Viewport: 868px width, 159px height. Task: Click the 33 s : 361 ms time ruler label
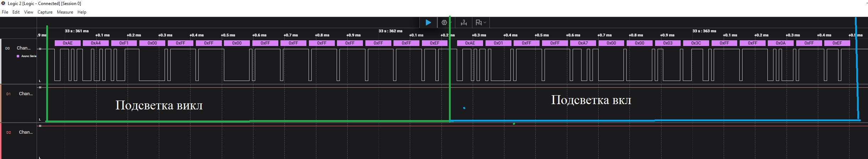[x=77, y=31]
